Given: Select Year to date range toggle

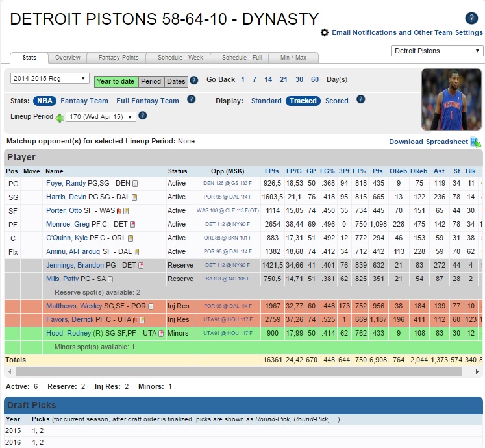Looking at the screenshot, I should point(116,81).
